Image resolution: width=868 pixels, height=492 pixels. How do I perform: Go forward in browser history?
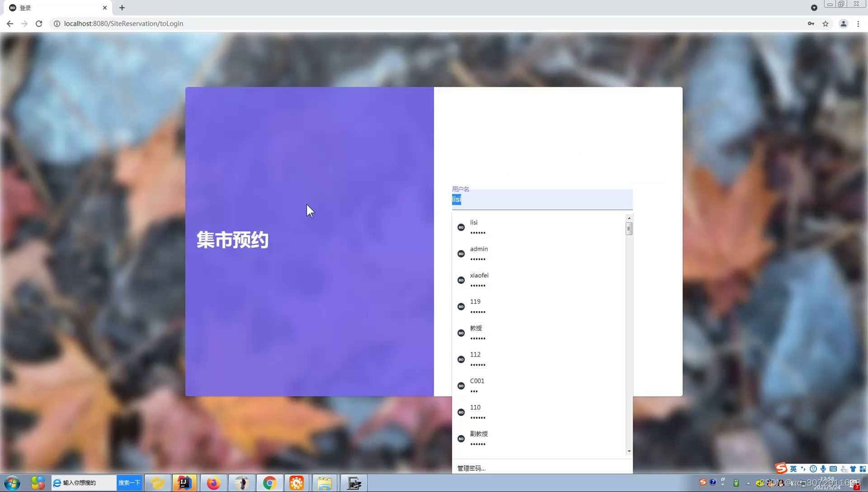point(24,24)
